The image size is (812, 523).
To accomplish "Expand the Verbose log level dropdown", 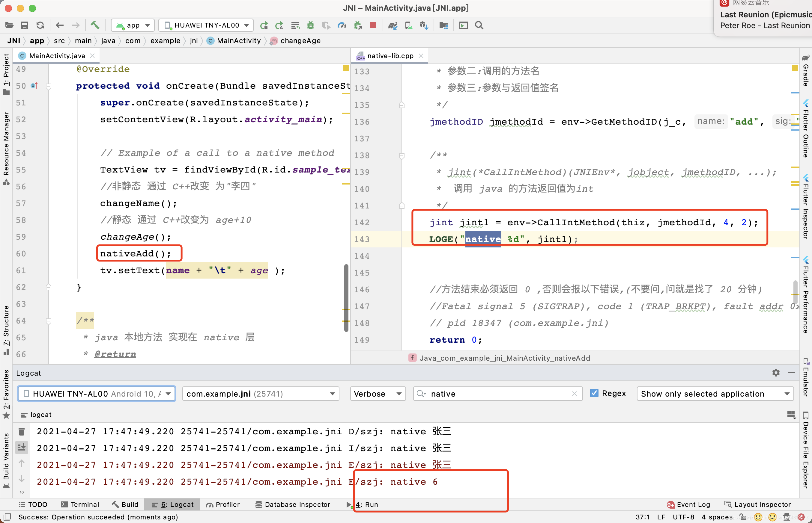I will (378, 394).
